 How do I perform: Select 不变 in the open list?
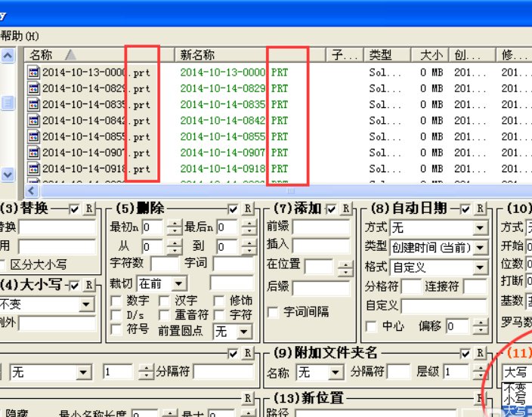[517, 388]
